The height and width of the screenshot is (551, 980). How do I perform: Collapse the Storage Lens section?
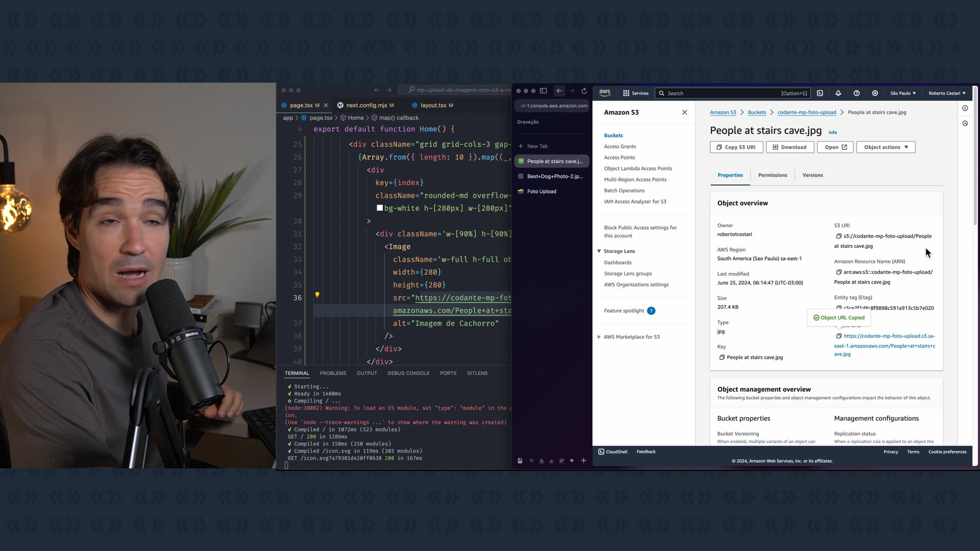[x=599, y=251]
